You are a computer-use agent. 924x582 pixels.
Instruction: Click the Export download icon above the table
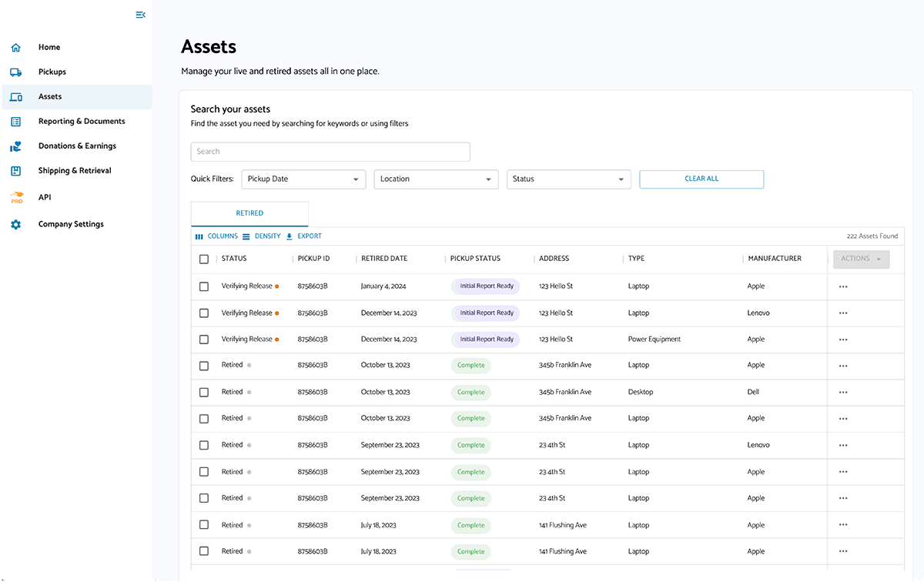point(287,236)
